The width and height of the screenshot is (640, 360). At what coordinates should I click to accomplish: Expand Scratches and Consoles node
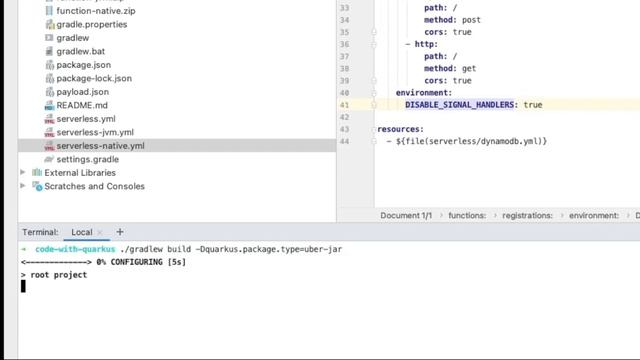click(23, 186)
